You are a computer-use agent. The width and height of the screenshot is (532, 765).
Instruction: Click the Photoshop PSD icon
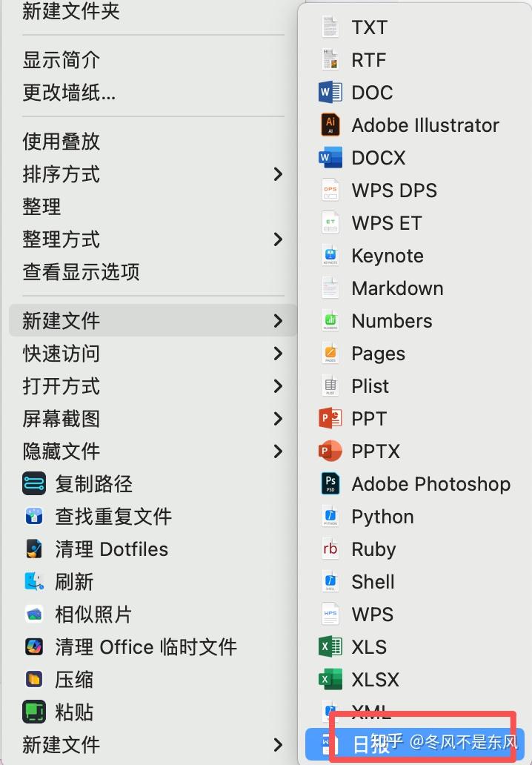330,484
